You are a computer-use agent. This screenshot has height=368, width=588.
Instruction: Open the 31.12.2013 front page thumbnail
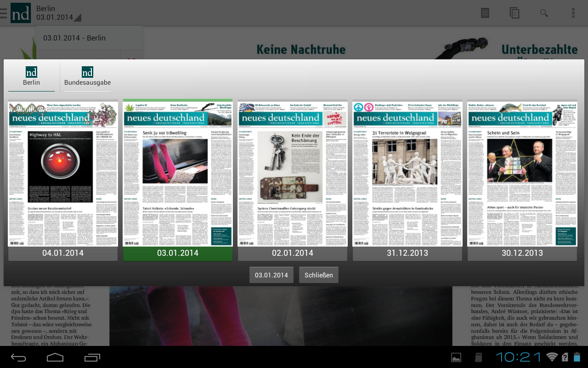pos(407,173)
